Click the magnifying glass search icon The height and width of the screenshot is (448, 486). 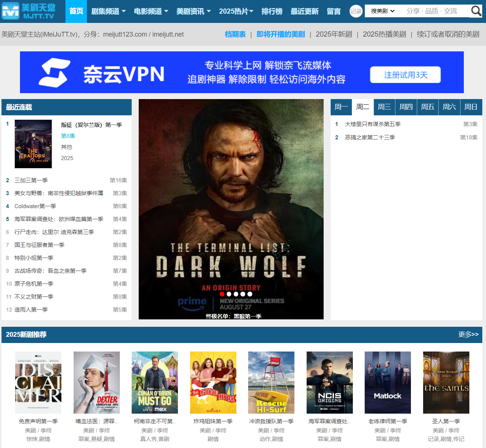pyautogui.click(x=476, y=11)
